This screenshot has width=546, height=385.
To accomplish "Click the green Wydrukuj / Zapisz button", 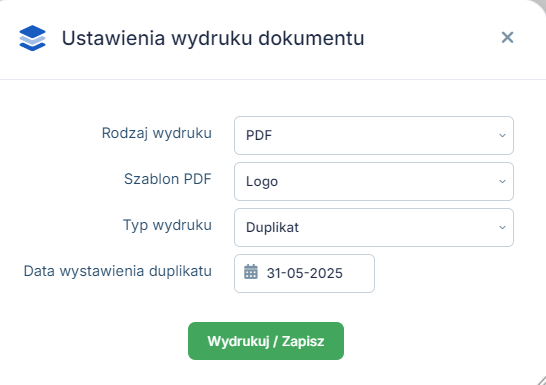I will tap(266, 341).
